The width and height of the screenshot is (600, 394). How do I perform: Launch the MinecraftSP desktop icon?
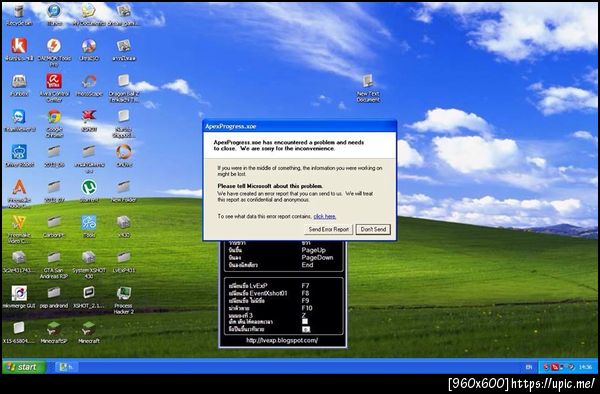(54, 332)
